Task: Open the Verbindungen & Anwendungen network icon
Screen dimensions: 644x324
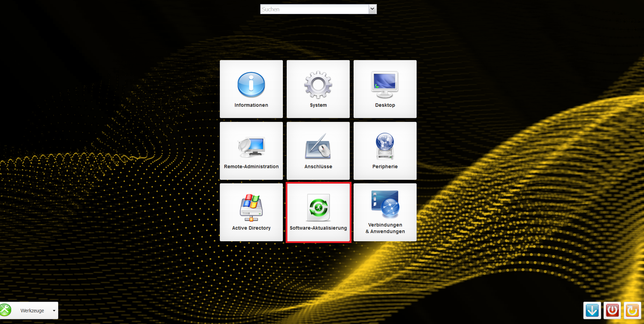Action: point(385,205)
